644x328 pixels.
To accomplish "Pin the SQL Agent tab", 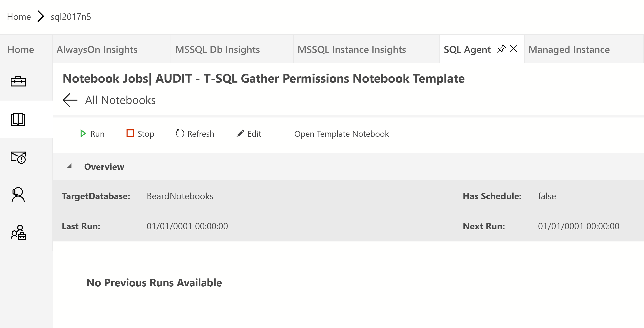I will point(501,49).
